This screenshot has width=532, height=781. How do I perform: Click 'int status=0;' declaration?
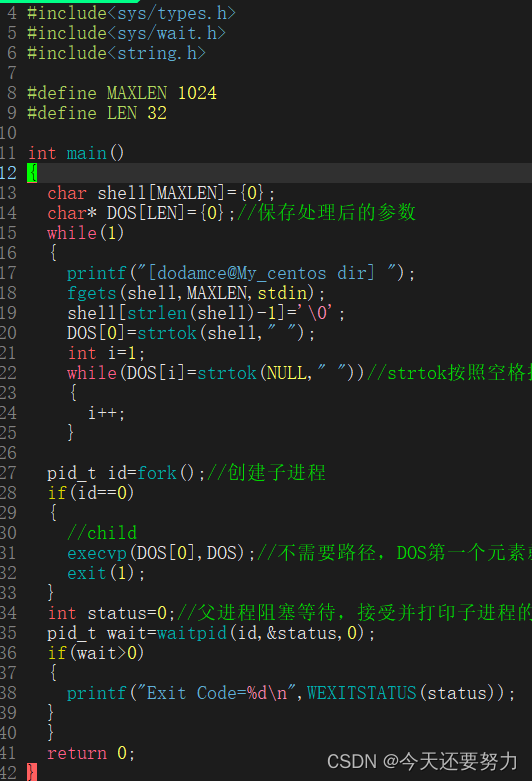(112, 613)
